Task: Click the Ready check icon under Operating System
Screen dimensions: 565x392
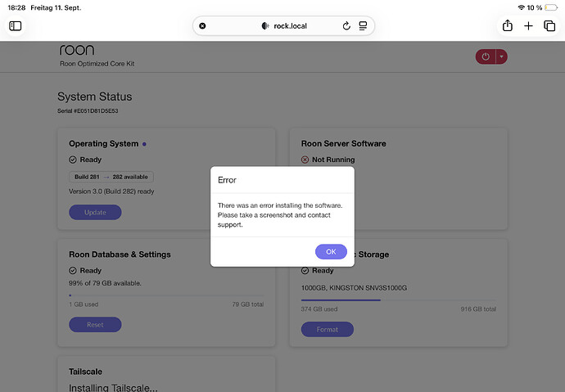Action: (73, 160)
